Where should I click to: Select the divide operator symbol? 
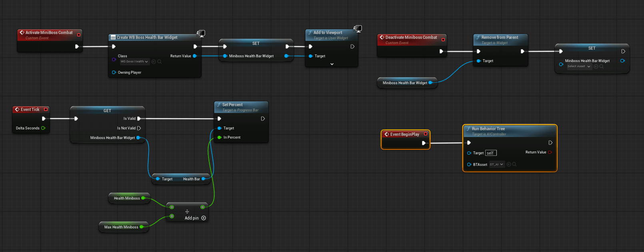[187, 212]
